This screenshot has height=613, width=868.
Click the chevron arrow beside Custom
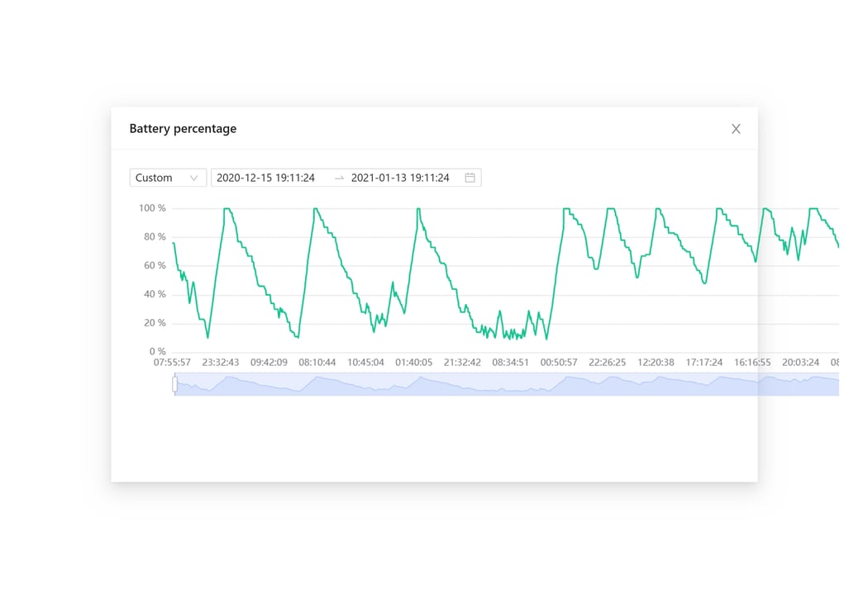[x=194, y=178]
